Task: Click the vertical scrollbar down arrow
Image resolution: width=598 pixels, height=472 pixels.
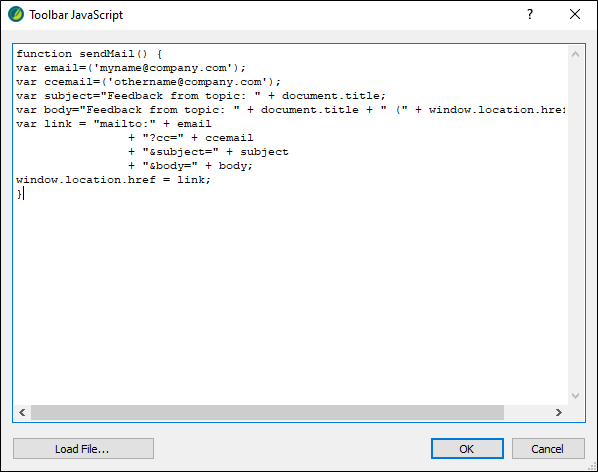Action: pyautogui.click(x=575, y=396)
